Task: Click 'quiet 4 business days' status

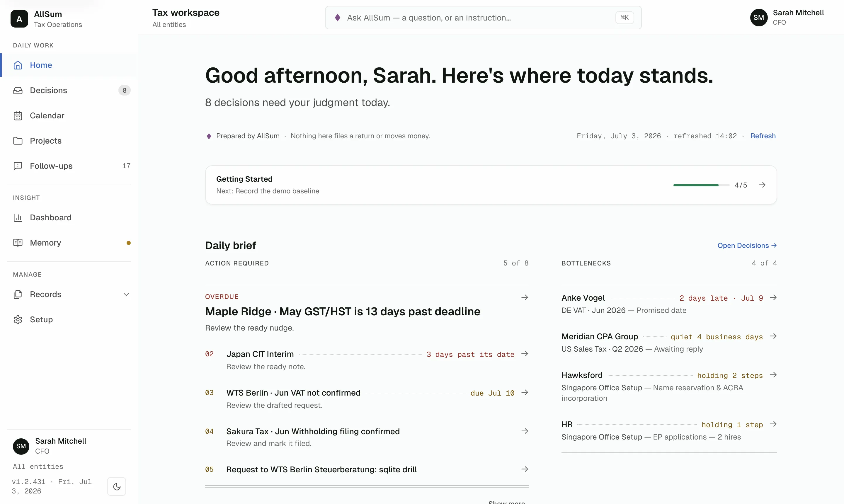Action: 717,337
